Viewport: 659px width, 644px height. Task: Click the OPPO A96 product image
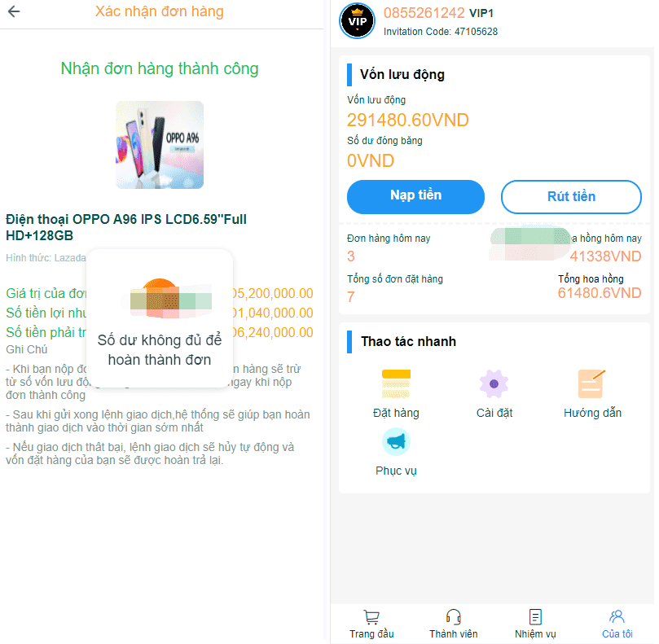tap(160, 145)
